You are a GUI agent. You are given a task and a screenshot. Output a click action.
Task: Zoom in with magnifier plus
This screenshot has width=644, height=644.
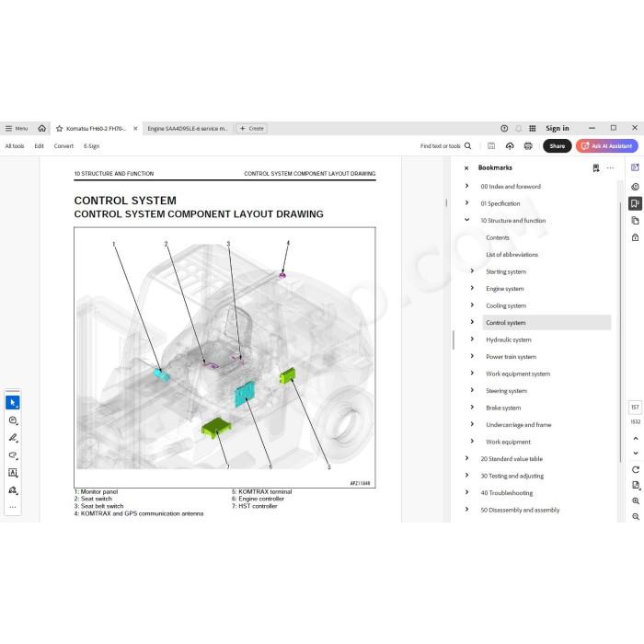[x=636, y=501]
